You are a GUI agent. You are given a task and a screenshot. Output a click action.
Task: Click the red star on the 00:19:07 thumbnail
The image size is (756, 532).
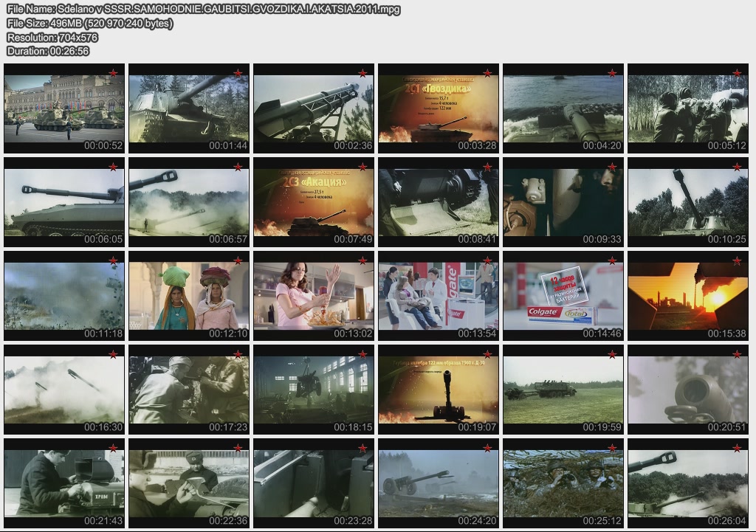[x=487, y=354]
